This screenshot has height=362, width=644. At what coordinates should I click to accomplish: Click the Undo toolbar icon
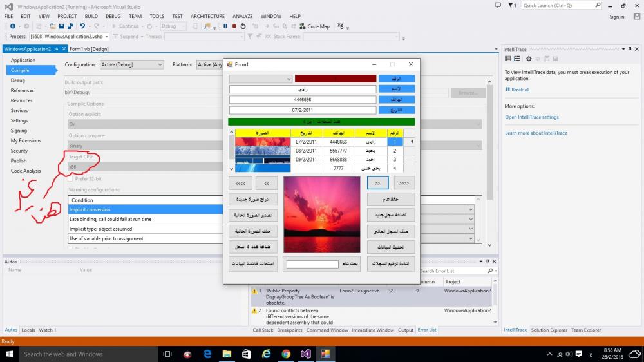click(x=82, y=26)
